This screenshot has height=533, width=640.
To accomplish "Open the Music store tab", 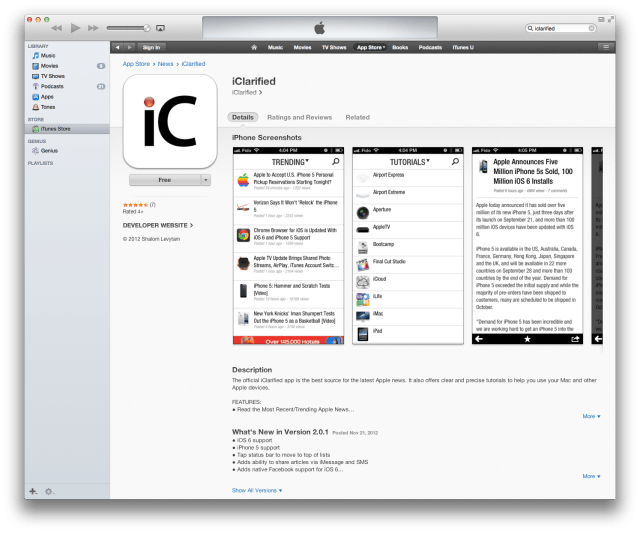I will tap(275, 47).
